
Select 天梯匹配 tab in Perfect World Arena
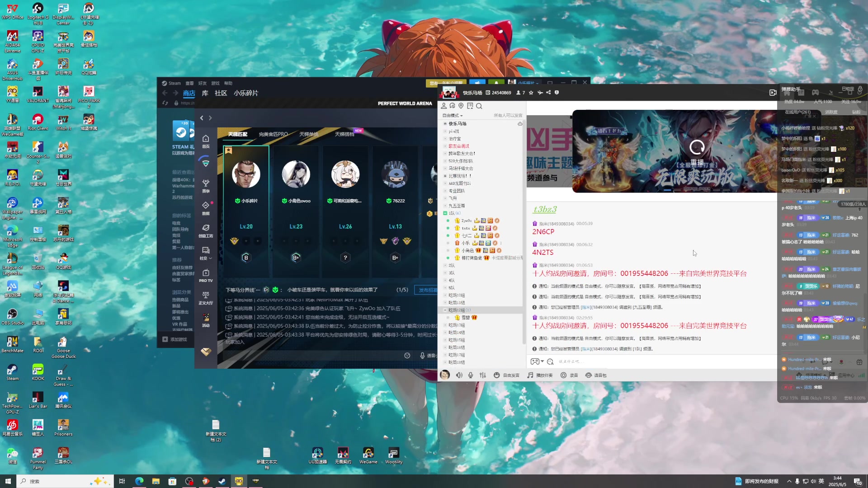(x=237, y=134)
